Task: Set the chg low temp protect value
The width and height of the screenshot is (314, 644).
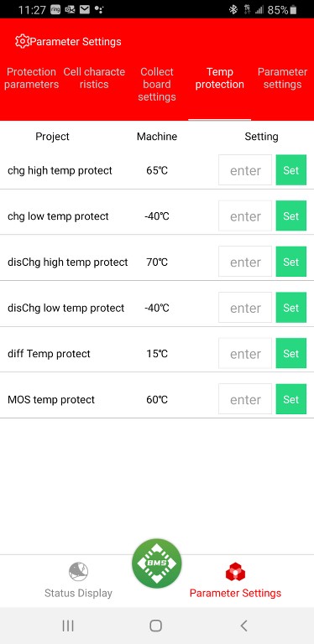Action: pos(291,216)
